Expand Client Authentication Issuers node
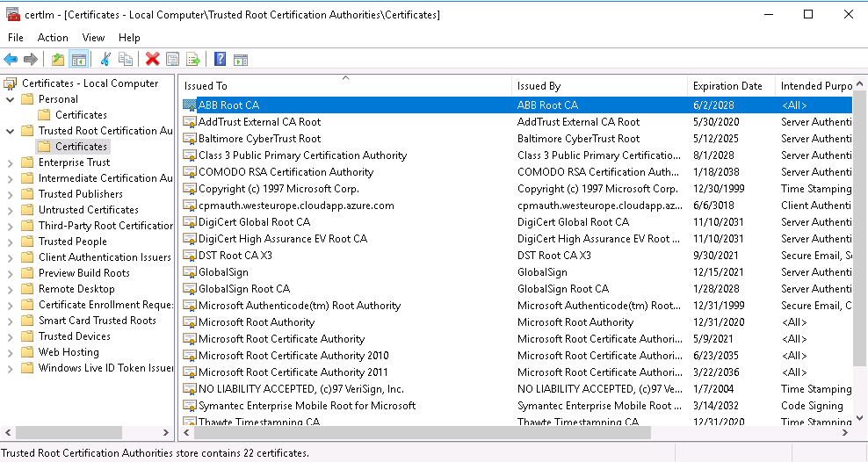 tap(10, 258)
